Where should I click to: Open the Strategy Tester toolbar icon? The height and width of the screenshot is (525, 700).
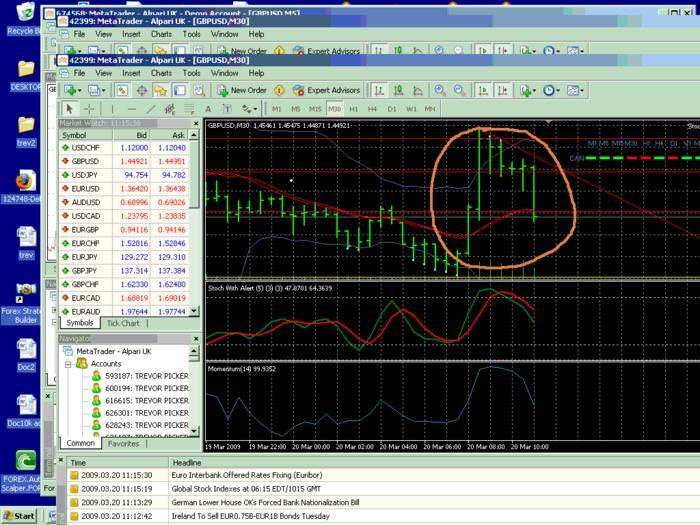point(199,90)
